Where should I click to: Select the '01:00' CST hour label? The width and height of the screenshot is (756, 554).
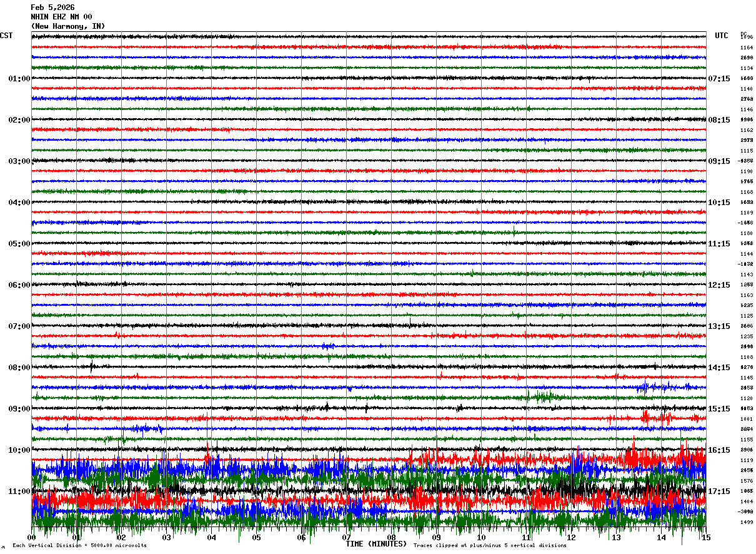(x=19, y=79)
